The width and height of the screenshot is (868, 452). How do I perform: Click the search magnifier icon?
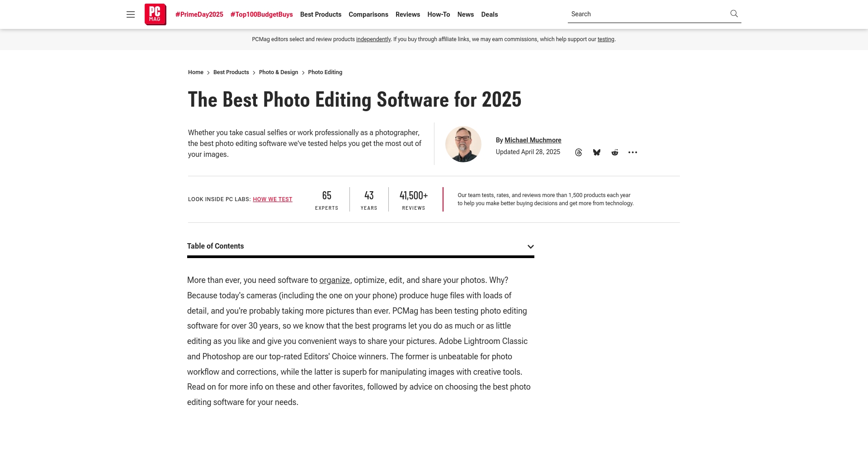pos(734,14)
